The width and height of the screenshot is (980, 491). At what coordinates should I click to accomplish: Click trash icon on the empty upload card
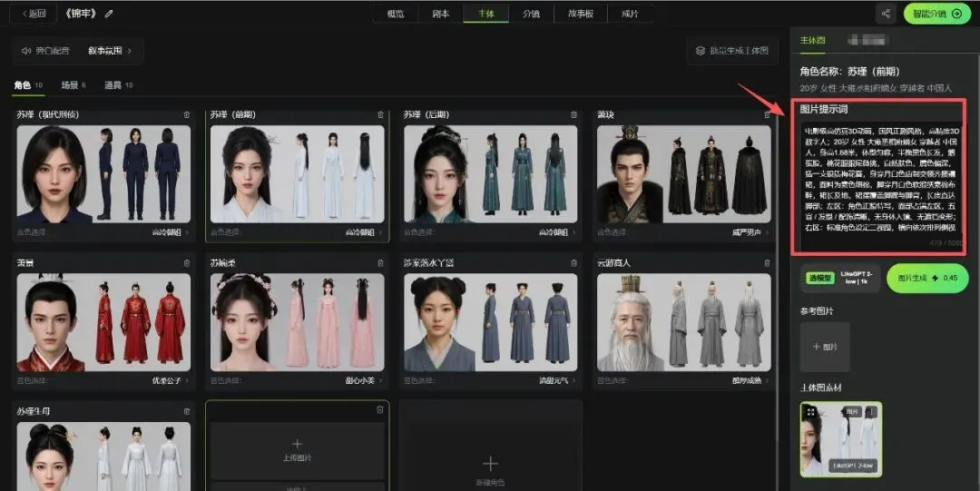380,409
